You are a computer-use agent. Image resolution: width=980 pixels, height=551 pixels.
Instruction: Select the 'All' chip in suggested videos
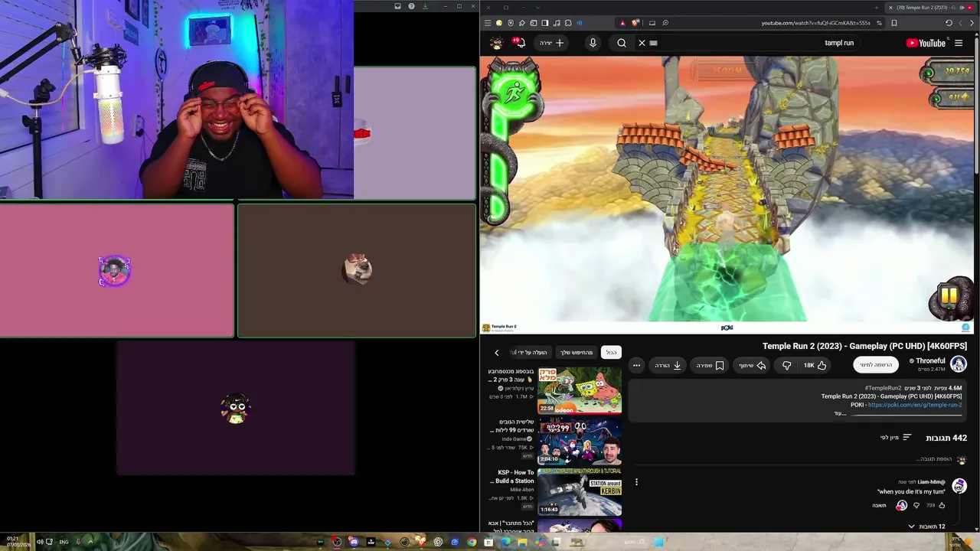(x=611, y=353)
